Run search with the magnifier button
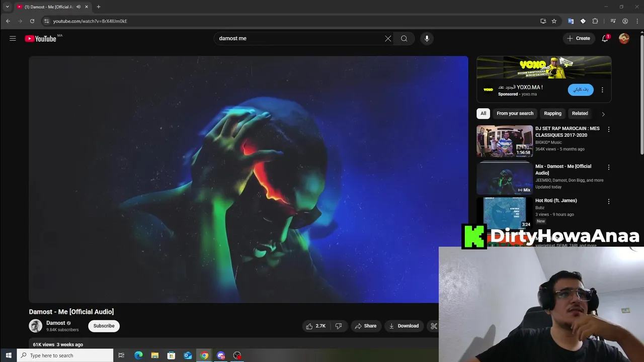 click(404, 38)
